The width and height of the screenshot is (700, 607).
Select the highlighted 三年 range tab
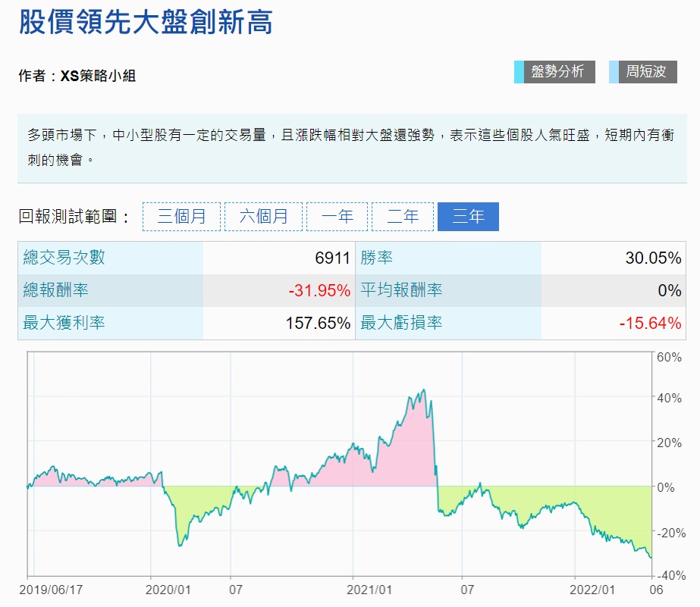point(468,217)
